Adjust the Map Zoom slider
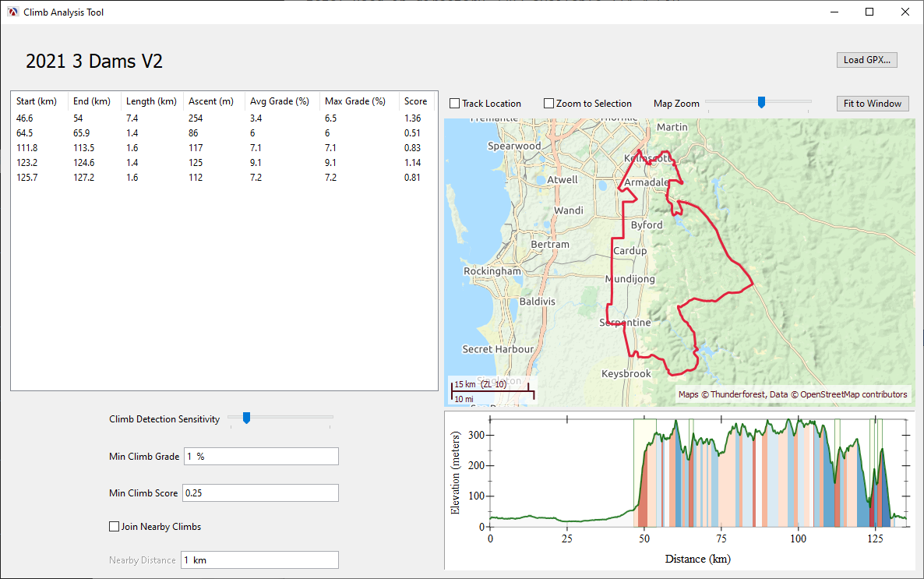Screen dimensions: 924x579 tap(760, 101)
